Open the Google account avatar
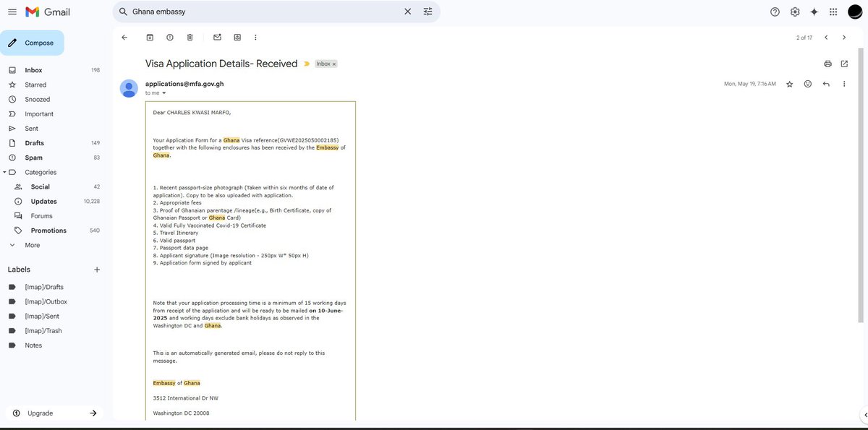868x430 pixels. pos(856,12)
